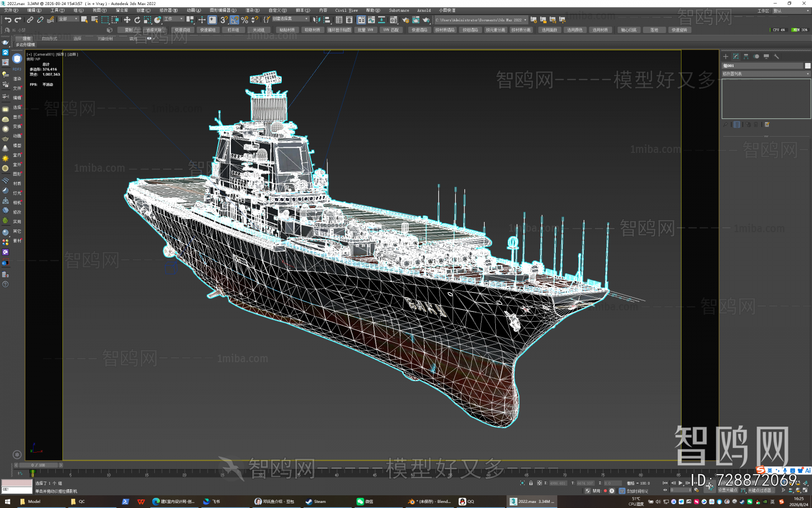The image size is (812, 508).
Task: Click the time slider 0 / 100 handle
Action: [38, 465]
